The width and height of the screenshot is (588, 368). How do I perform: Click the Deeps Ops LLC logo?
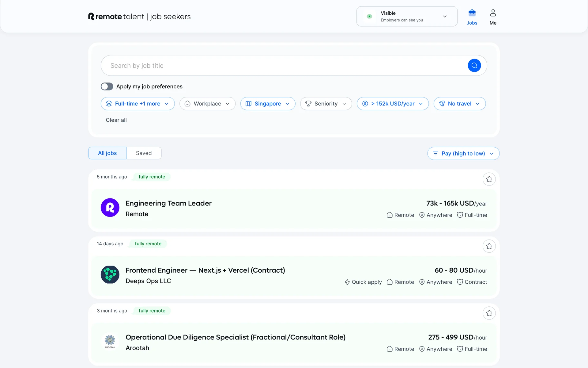coord(110,274)
